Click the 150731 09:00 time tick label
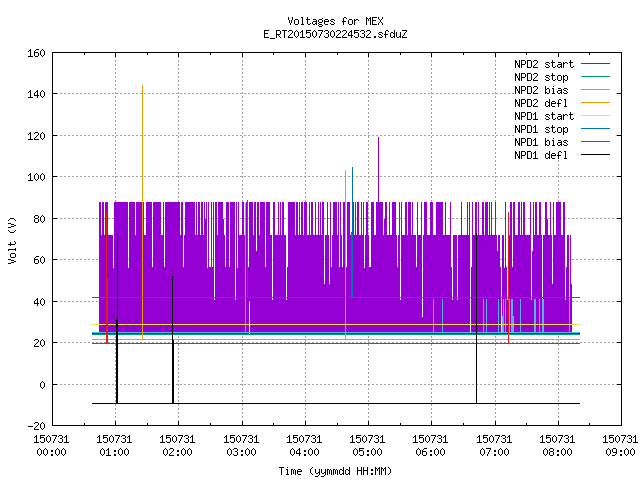The width and height of the screenshot is (640, 480). pyautogui.click(x=620, y=446)
